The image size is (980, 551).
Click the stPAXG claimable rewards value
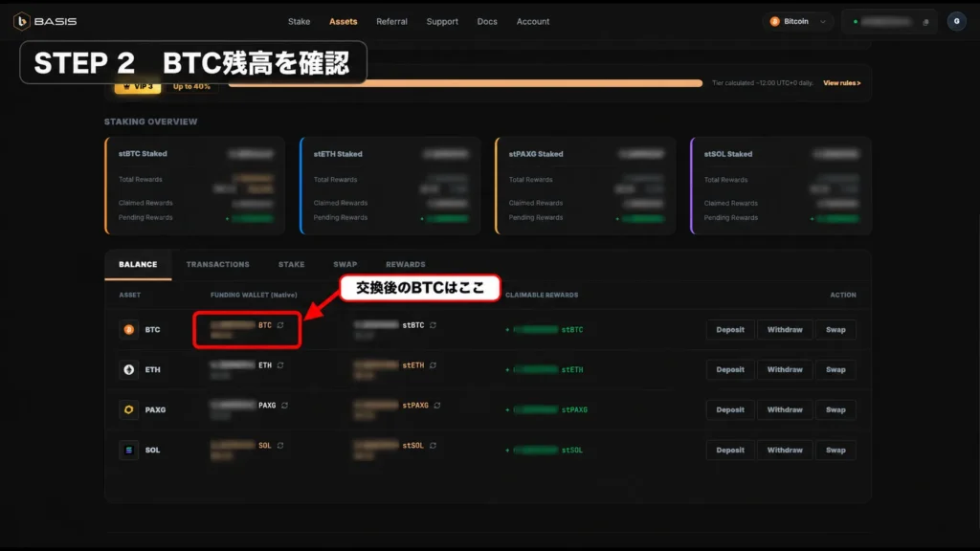click(546, 409)
